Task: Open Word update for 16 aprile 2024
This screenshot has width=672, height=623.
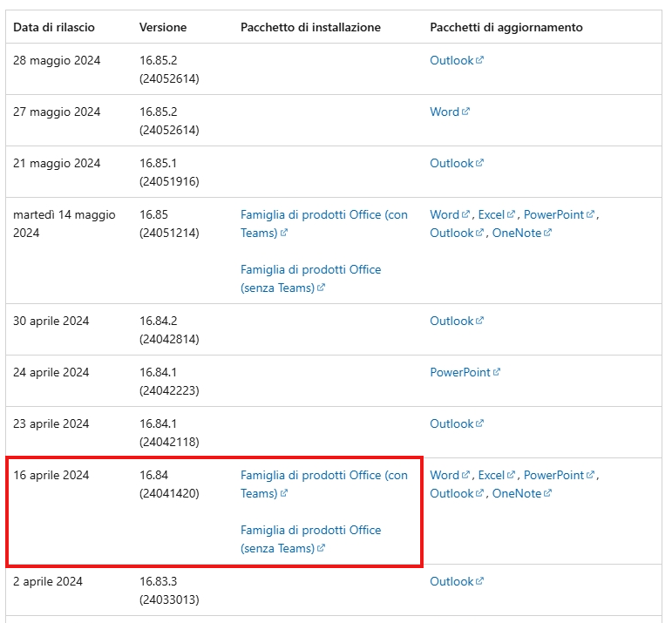Action: 450,475
